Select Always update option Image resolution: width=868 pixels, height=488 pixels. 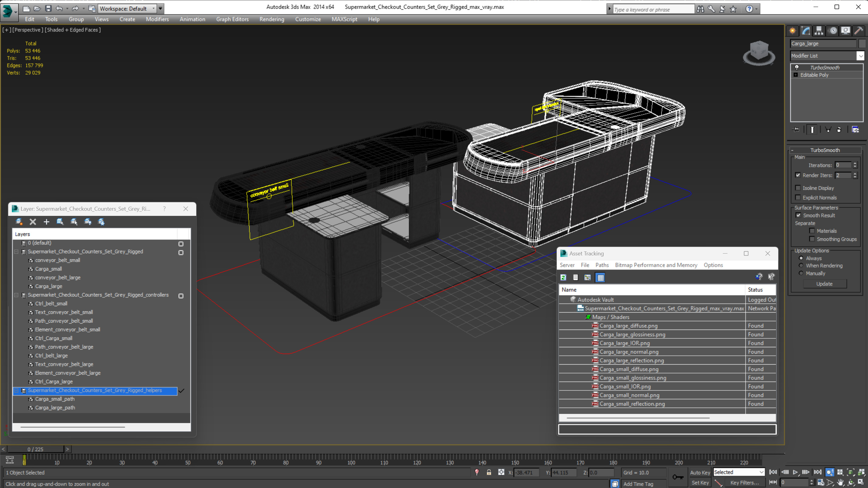[x=801, y=258]
